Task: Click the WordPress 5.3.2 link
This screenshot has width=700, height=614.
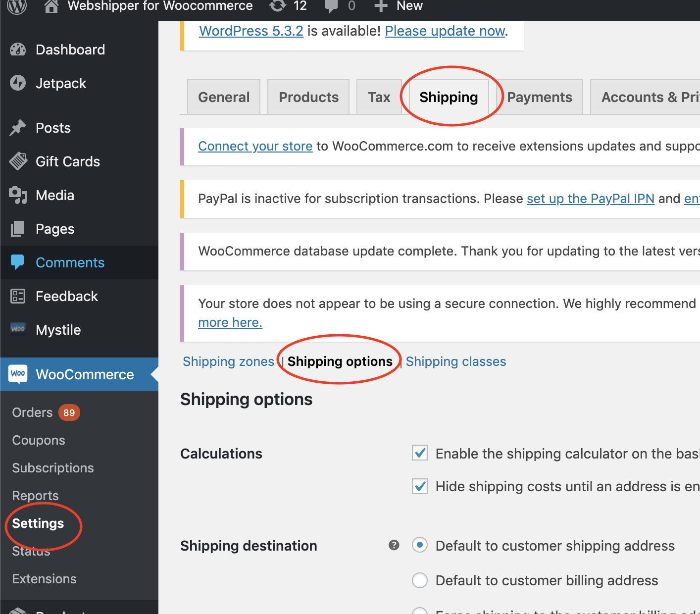Action: pyautogui.click(x=251, y=31)
